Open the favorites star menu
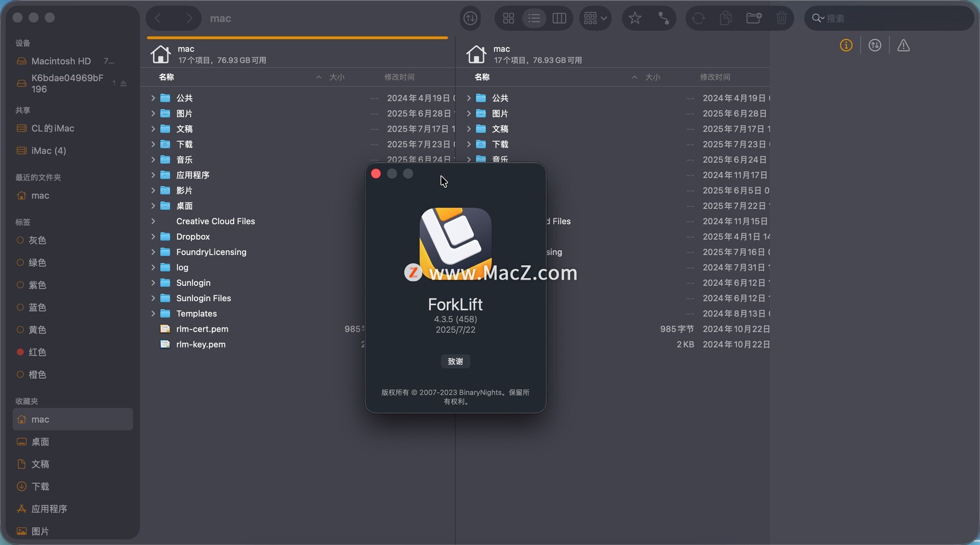This screenshot has height=545, width=980. (x=634, y=18)
